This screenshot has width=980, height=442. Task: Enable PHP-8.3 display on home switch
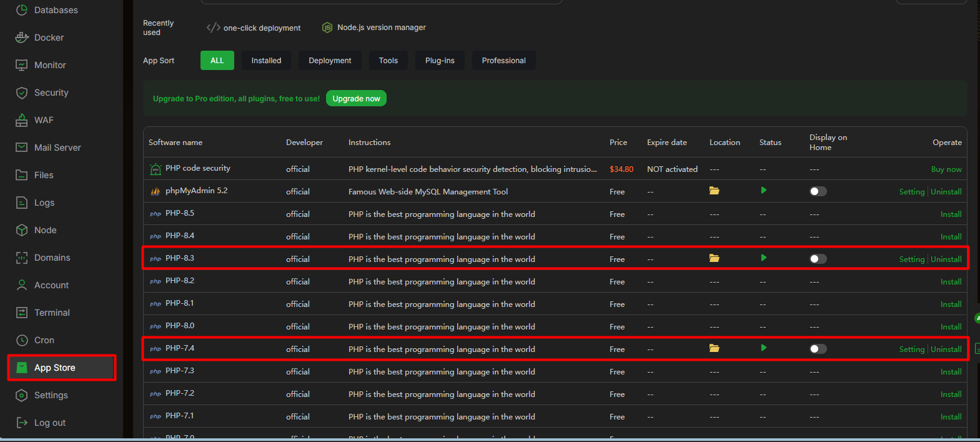818,259
